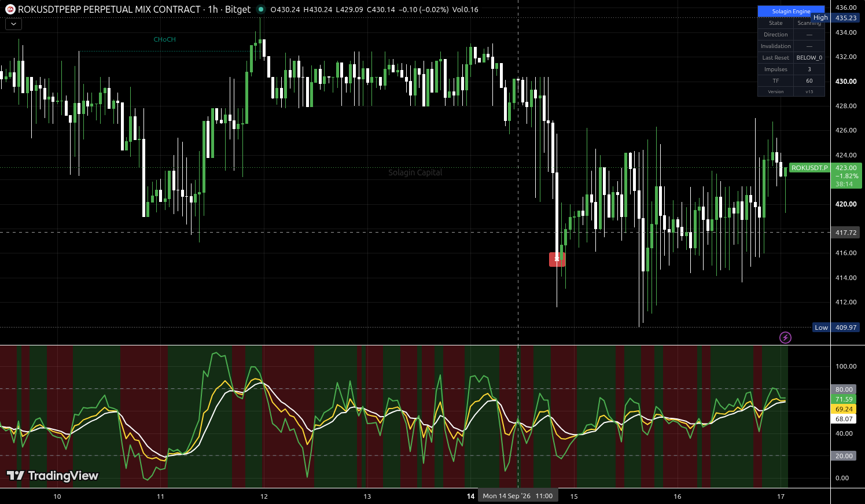Screen dimensions: 865x504
Task: Click the 20.00 oversold level label
Action: pyautogui.click(x=844, y=456)
